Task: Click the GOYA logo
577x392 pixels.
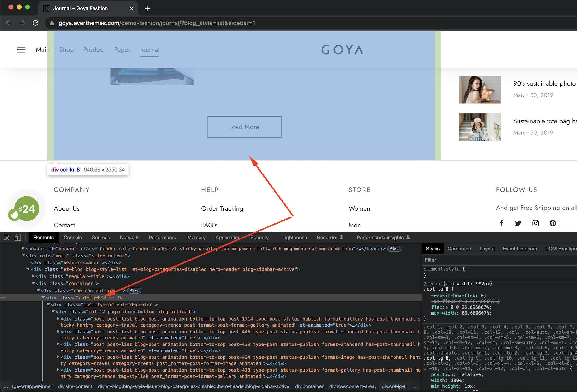Action: [x=342, y=50]
